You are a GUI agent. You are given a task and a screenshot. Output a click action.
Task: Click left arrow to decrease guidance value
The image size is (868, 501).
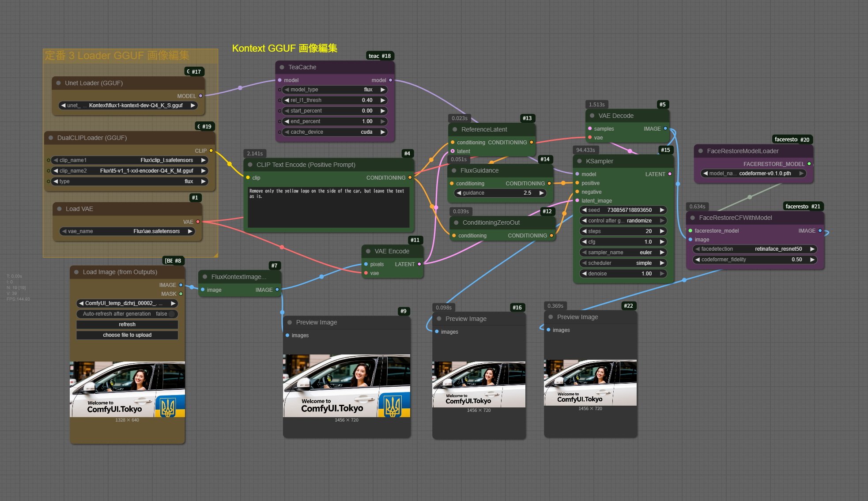coord(459,193)
